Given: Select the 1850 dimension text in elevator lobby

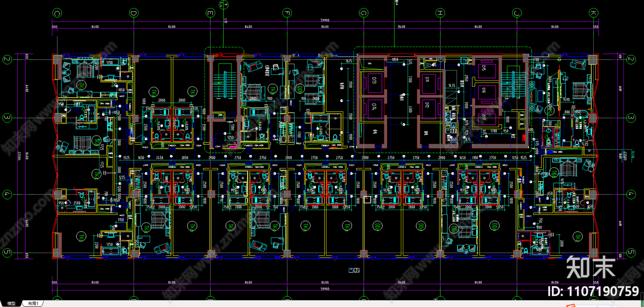Looking at the screenshot, I should pyautogui.click(x=395, y=60).
